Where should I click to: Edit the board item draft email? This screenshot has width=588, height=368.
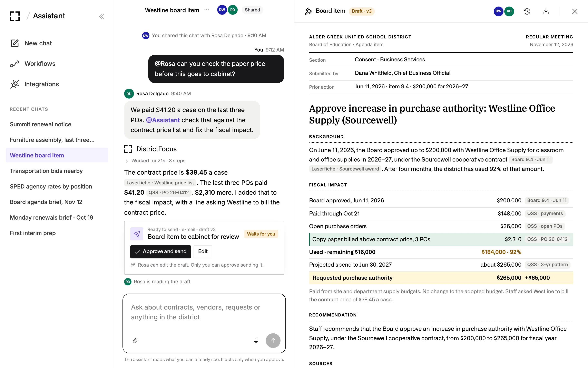tap(203, 251)
